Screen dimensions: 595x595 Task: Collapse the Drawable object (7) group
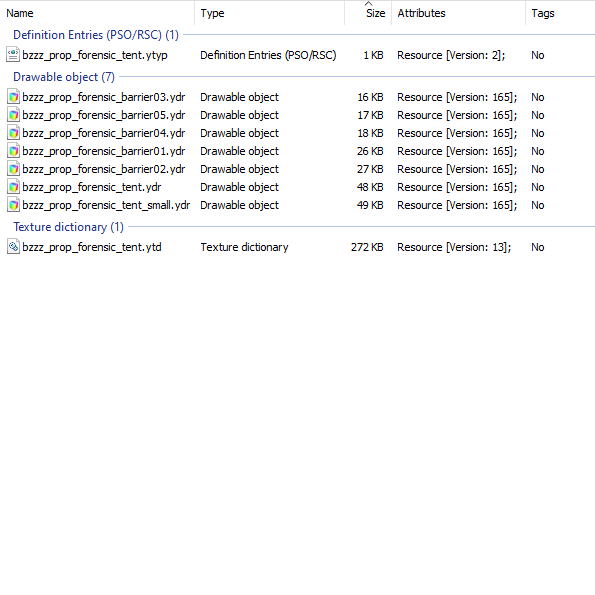[x=64, y=77]
